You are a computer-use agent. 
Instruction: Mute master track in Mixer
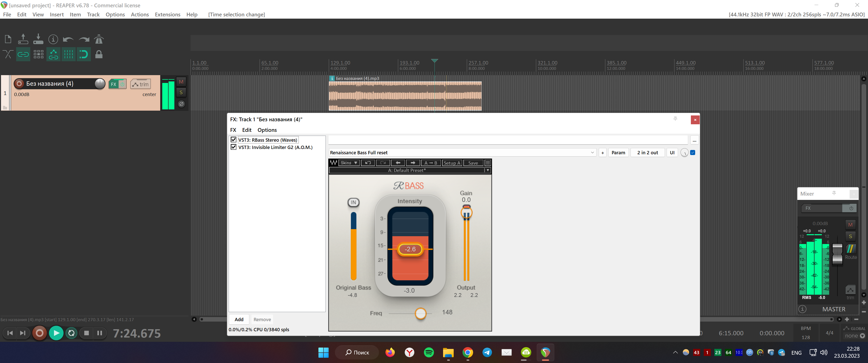[850, 225]
